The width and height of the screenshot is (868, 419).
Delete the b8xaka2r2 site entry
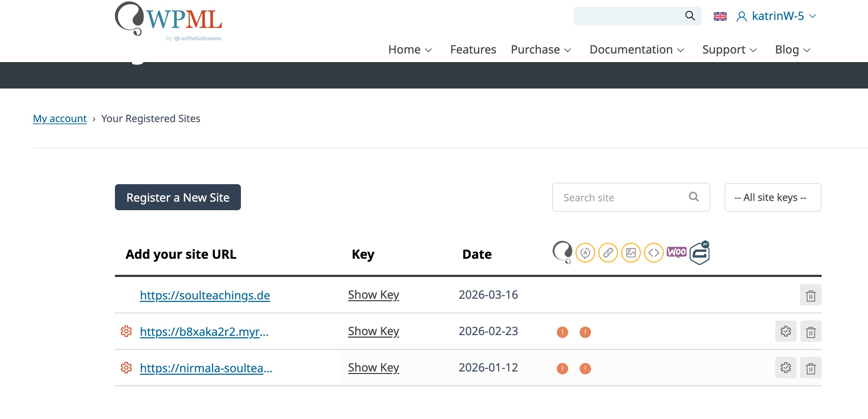pos(811,332)
